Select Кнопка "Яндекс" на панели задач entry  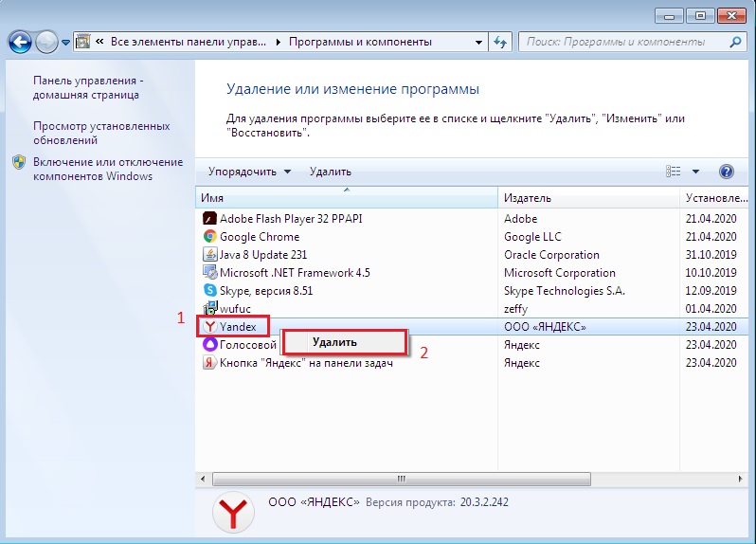[x=306, y=363]
